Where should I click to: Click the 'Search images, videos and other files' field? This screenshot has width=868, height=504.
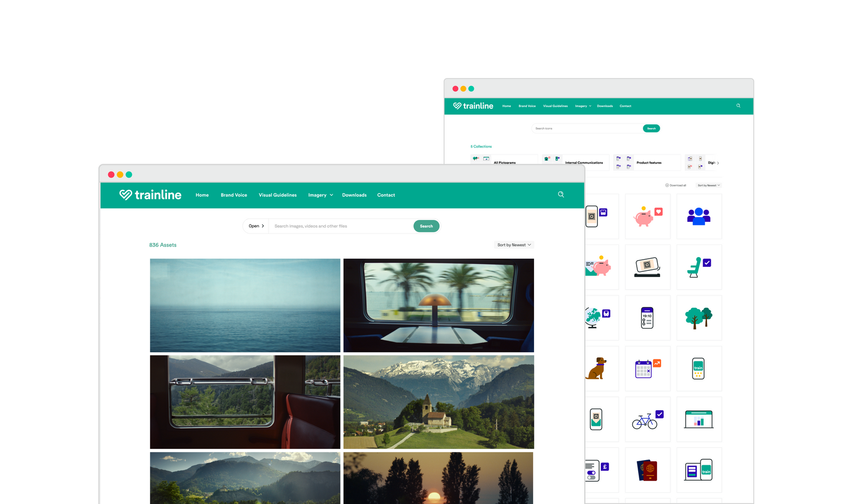click(x=341, y=226)
